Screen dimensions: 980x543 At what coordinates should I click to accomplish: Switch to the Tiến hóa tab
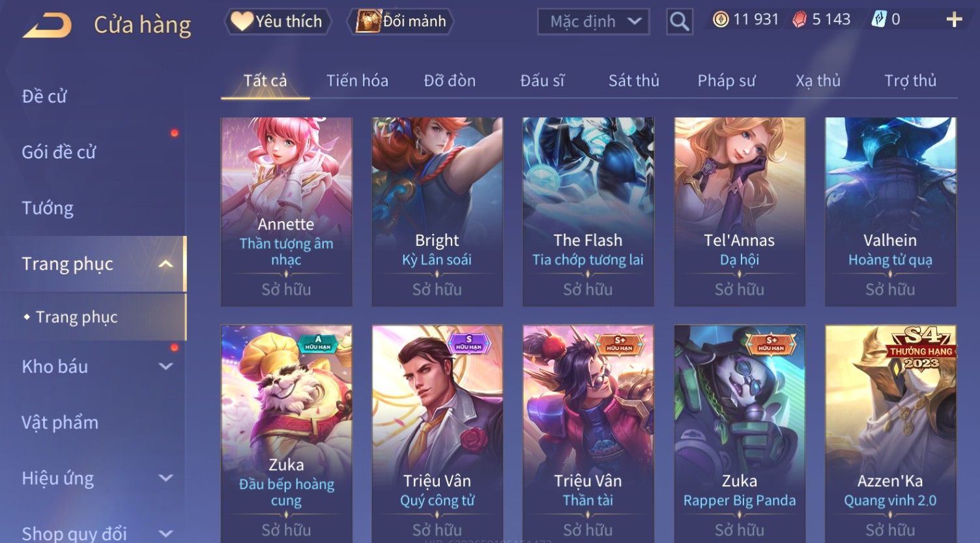[357, 81]
